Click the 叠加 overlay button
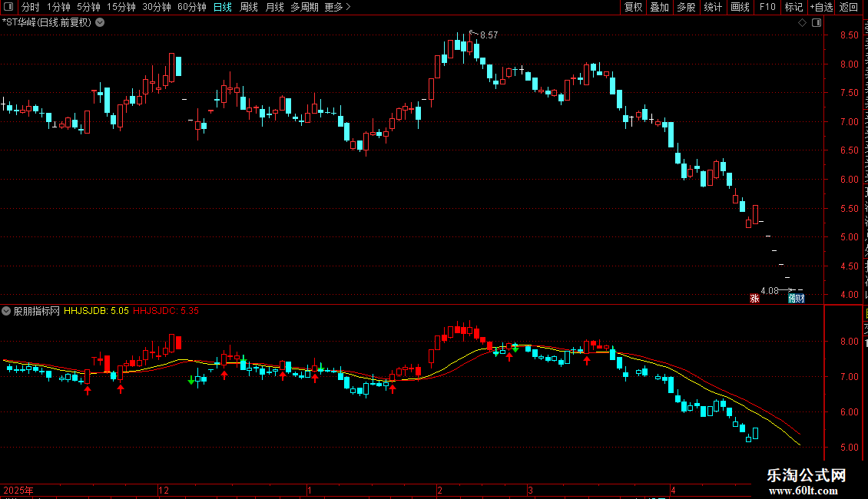The width and height of the screenshot is (868, 499). [659, 7]
